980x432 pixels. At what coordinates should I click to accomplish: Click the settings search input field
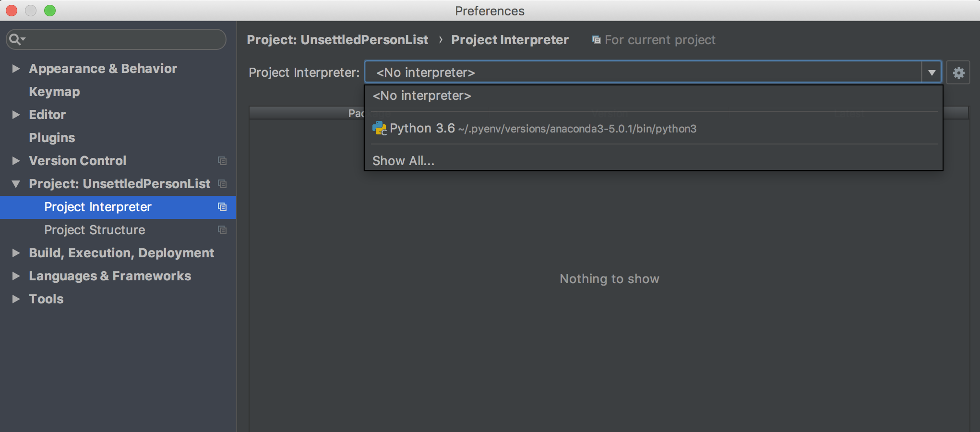116,39
